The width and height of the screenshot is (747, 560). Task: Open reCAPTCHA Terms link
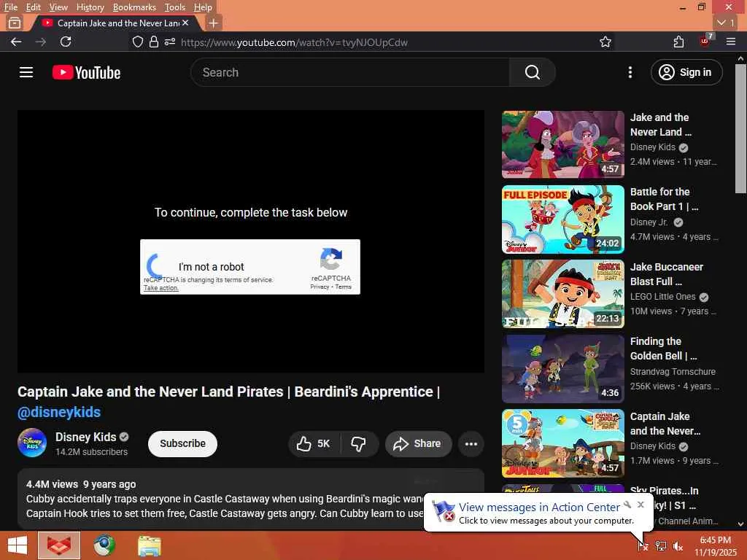pyautogui.click(x=343, y=287)
